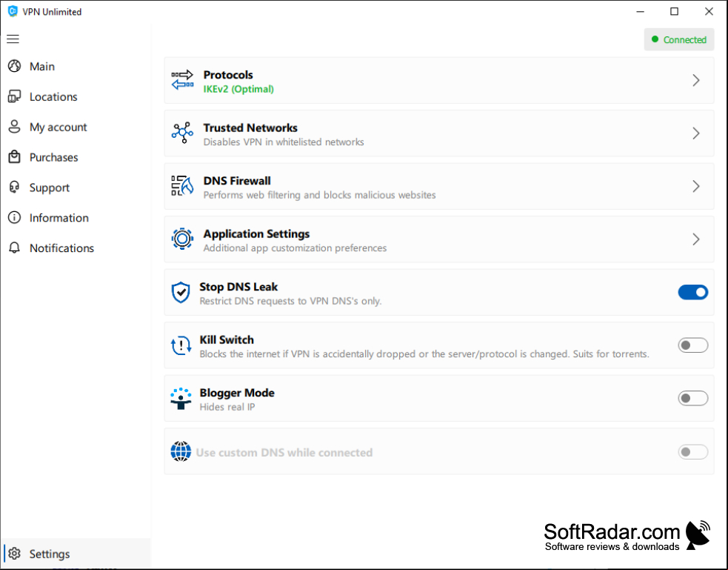Click the Protocols heading
Screen dimensions: 728x570
click(x=228, y=75)
